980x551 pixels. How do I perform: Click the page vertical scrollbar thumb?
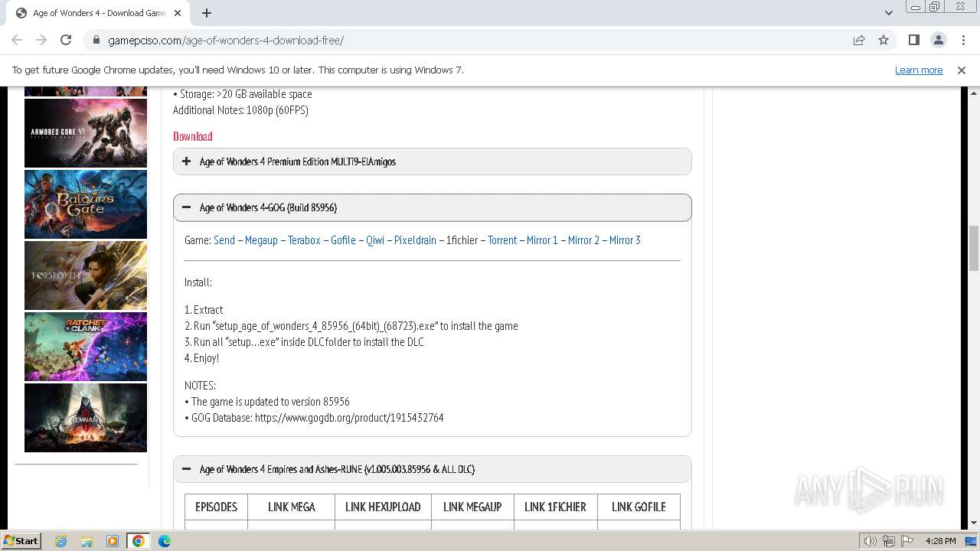point(973,248)
